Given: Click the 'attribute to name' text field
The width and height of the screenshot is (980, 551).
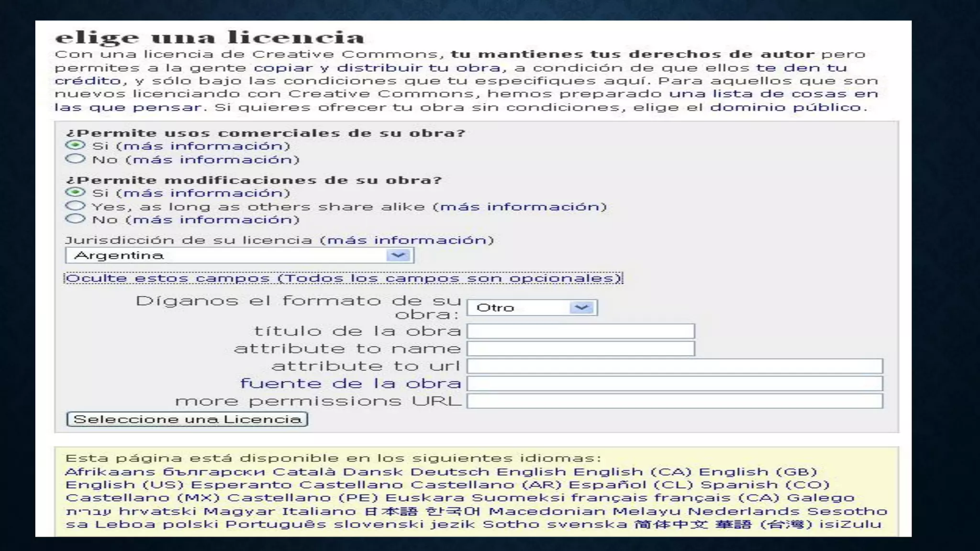Looking at the screenshot, I should (x=580, y=349).
